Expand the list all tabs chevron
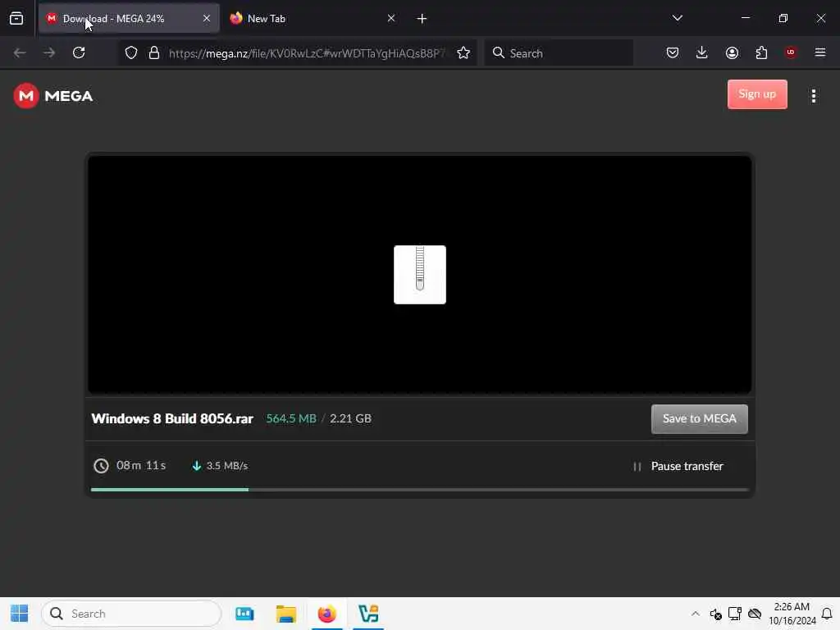Viewport: 840px width, 630px height. (677, 18)
